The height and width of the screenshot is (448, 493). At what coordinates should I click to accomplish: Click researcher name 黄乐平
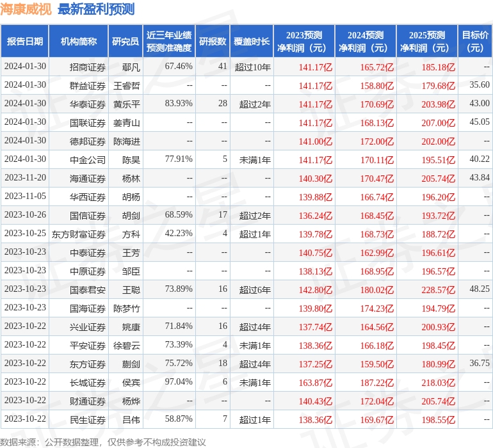pos(127,104)
